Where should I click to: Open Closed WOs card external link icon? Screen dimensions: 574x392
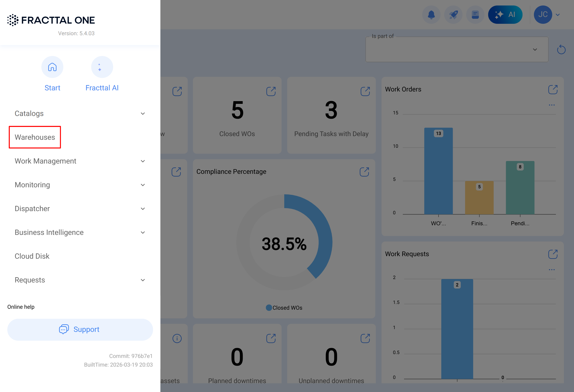pyautogui.click(x=271, y=91)
